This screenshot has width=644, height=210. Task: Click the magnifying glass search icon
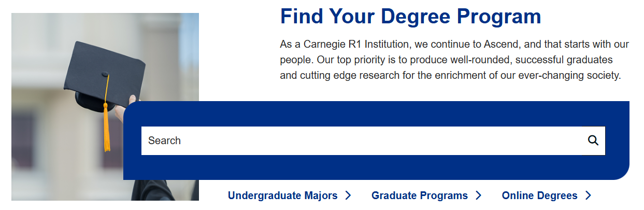point(593,141)
